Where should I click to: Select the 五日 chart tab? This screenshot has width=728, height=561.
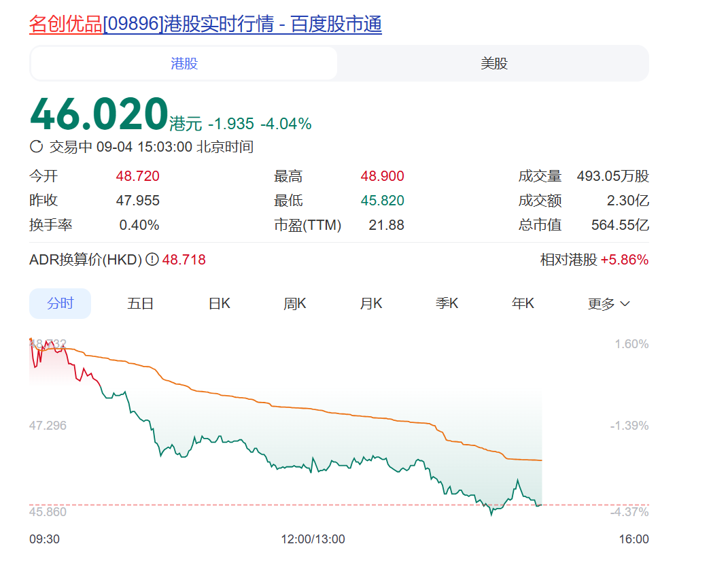tap(140, 303)
